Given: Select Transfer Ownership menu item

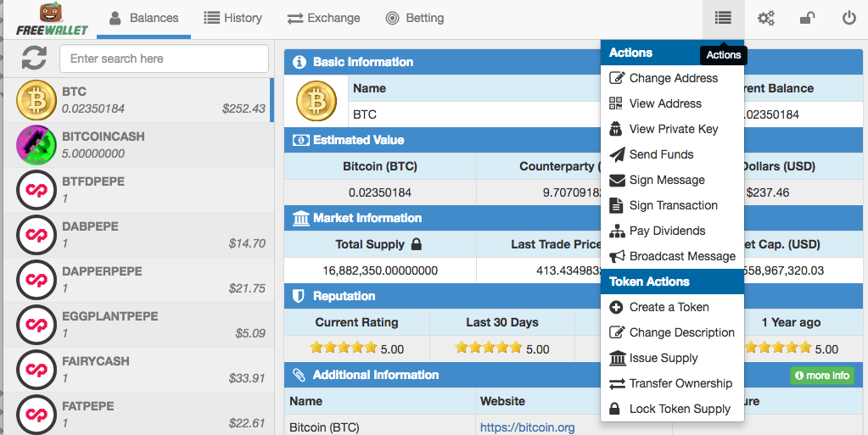Looking at the screenshot, I should [672, 383].
